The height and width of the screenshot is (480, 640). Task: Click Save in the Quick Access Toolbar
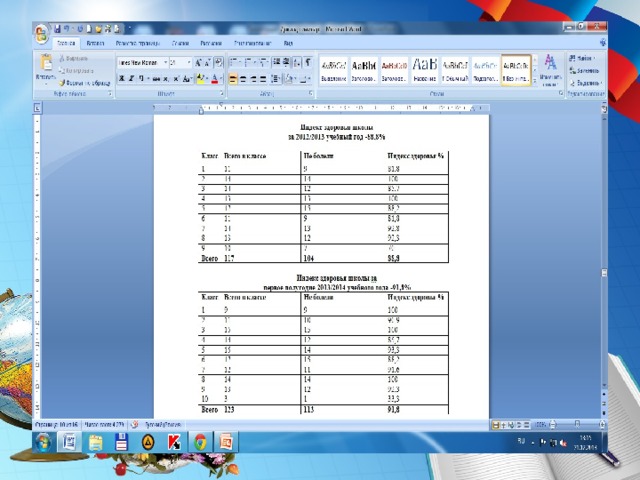[58, 29]
